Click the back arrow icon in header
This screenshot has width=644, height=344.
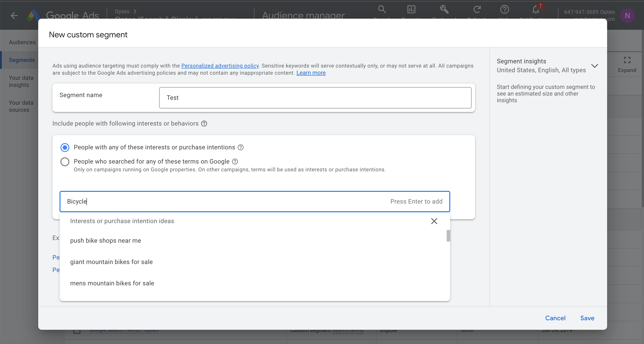click(x=14, y=16)
